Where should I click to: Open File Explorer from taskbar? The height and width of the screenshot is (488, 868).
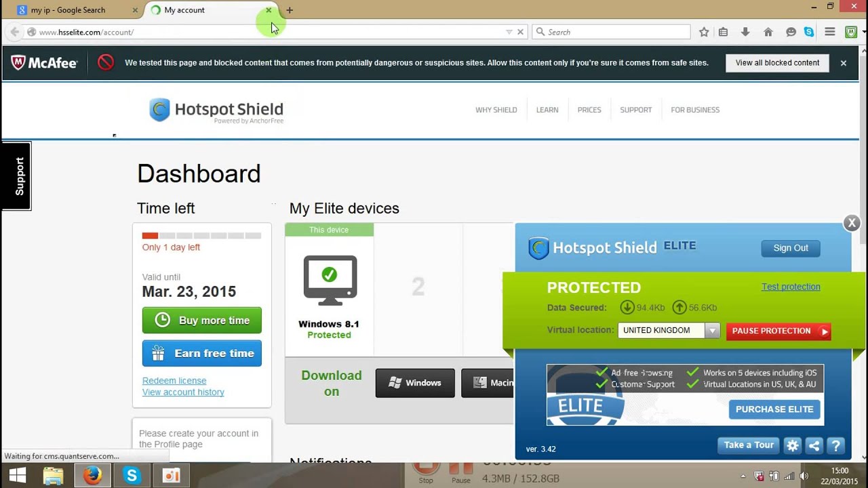(x=53, y=476)
